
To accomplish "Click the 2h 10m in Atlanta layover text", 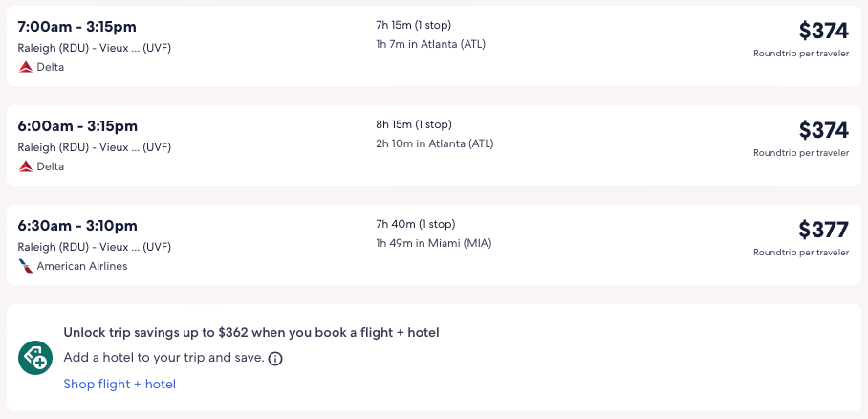I will (x=434, y=143).
